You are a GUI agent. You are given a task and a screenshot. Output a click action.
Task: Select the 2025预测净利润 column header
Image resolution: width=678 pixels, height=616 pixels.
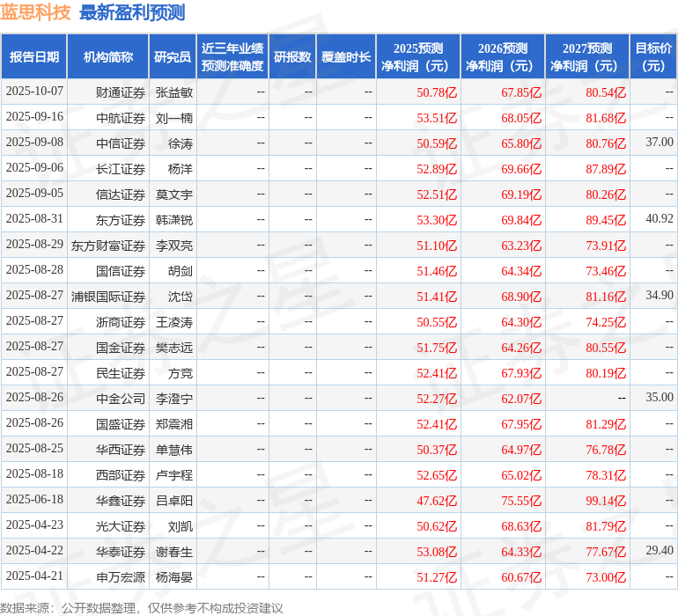pyautogui.click(x=418, y=57)
